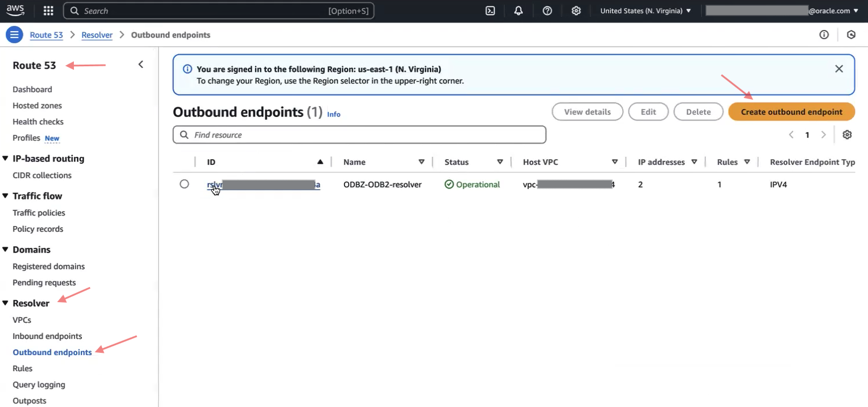Open Inbound endpoints
The height and width of the screenshot is (407, 868).
(47, 336)
